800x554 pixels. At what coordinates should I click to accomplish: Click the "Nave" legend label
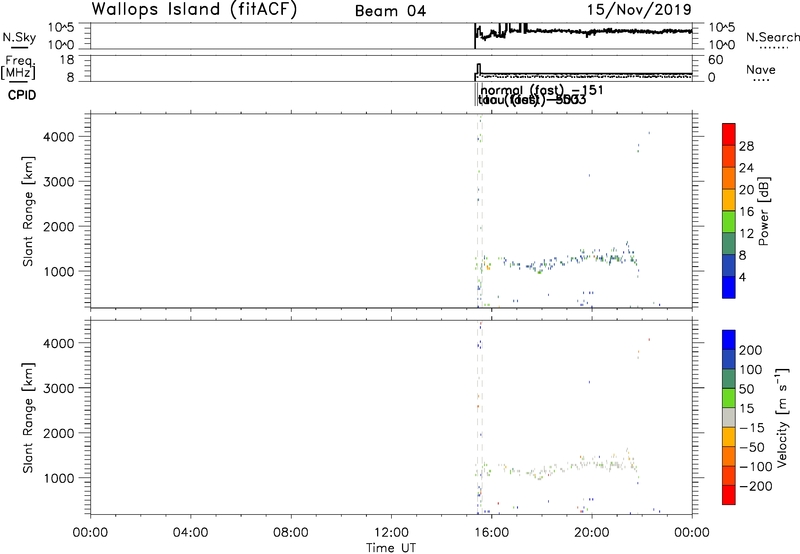tap(761, 69)
